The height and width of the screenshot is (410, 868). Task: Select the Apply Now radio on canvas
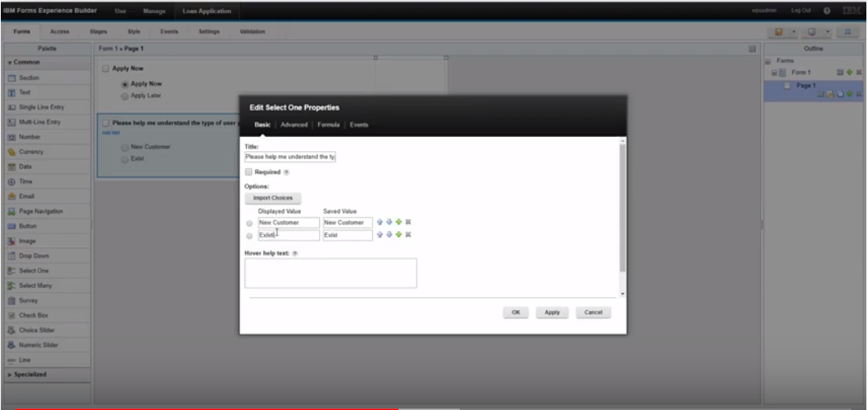coord(124,84)
